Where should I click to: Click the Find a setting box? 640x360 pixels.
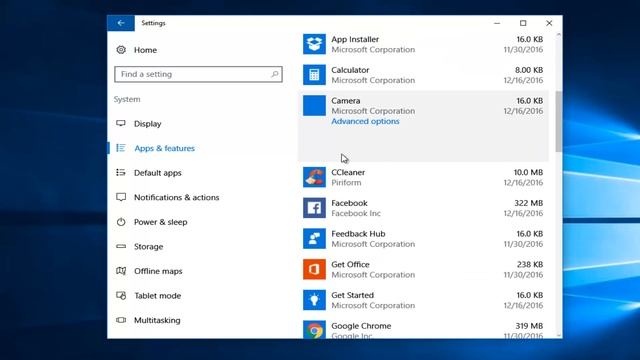[198, 74]
